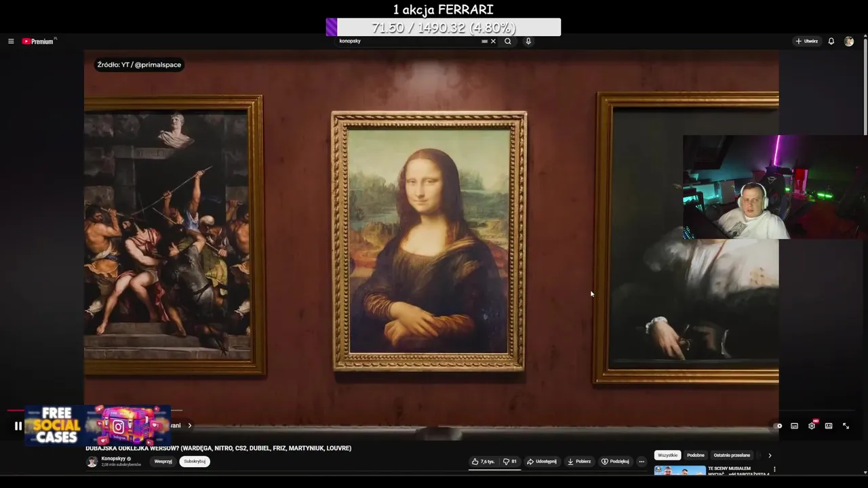Image resolution: width=868 pixels, height=488 pixels.
Task: Click the magnifier search button
Action: (x=508, y=41)
